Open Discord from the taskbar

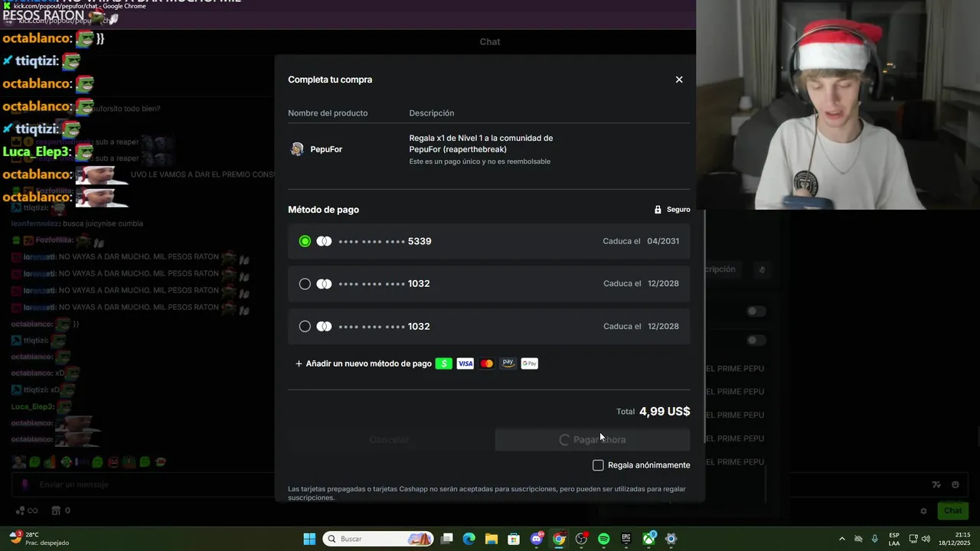coord(537,539)
